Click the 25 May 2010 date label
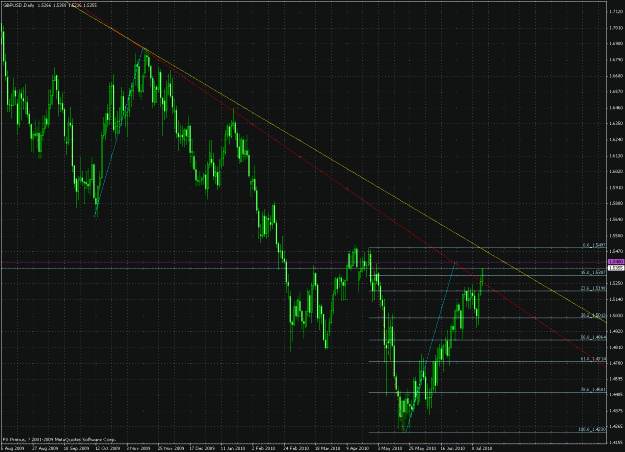The height and width of the screenshot is (452, 625). coord(422,448)
